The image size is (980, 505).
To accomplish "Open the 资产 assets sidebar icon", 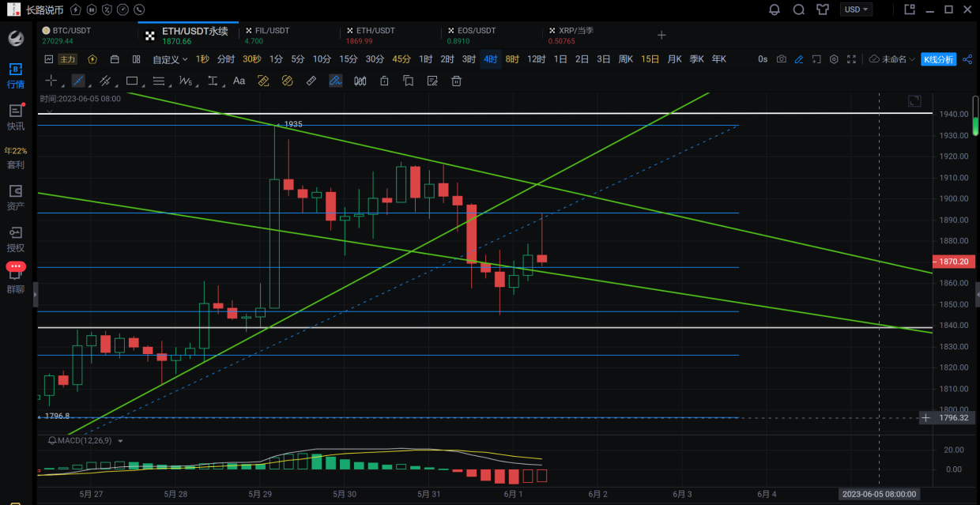I will (16, 197).
